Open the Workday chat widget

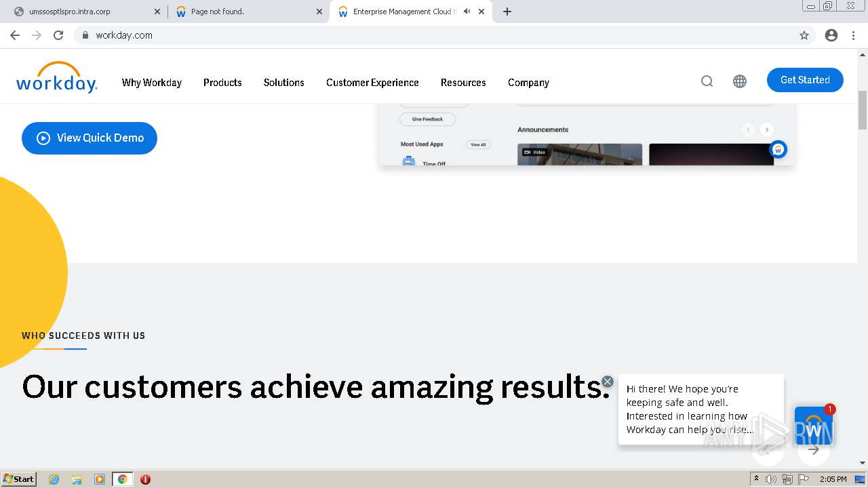(814, 426)
